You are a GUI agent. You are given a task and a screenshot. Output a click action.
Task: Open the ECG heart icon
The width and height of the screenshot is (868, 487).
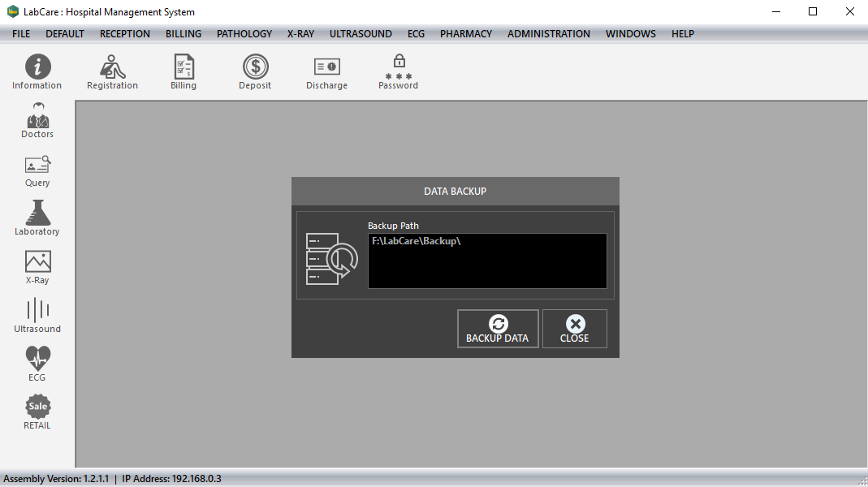[x=37, y=364]
